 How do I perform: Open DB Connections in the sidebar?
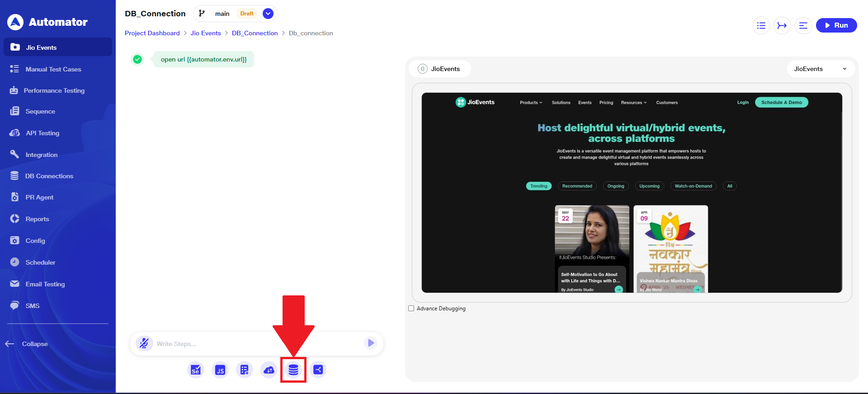(49, 176)
